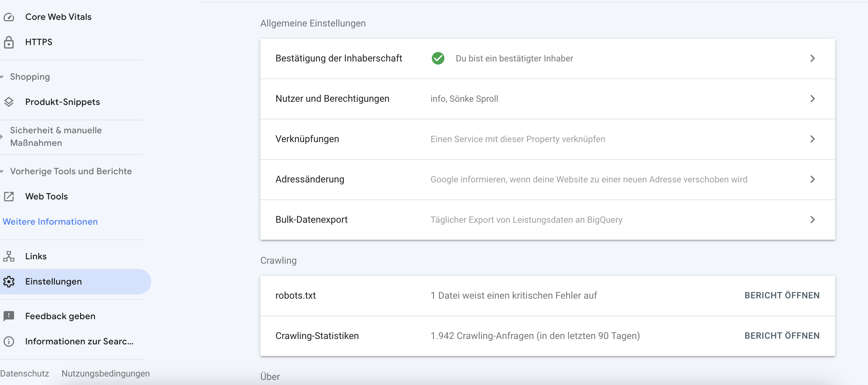
Task: Select Einstellungen from the sidebar menu
Action: [53, 282]
